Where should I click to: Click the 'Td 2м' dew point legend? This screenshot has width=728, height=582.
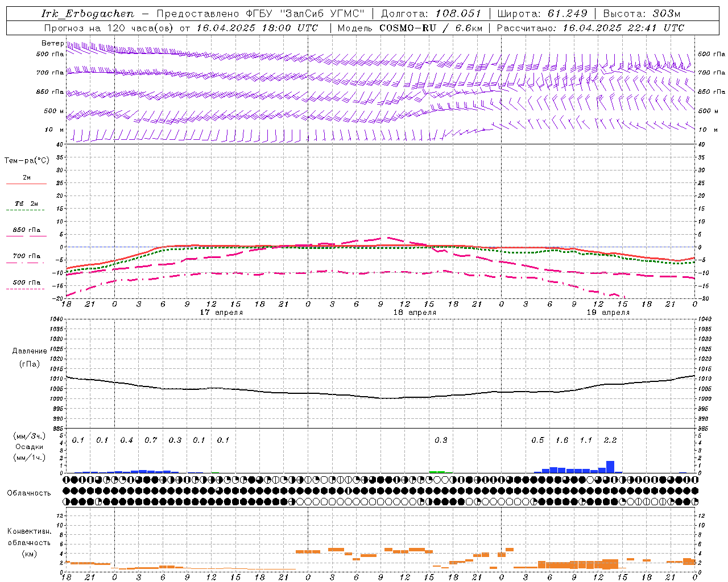tap(27, 203)
